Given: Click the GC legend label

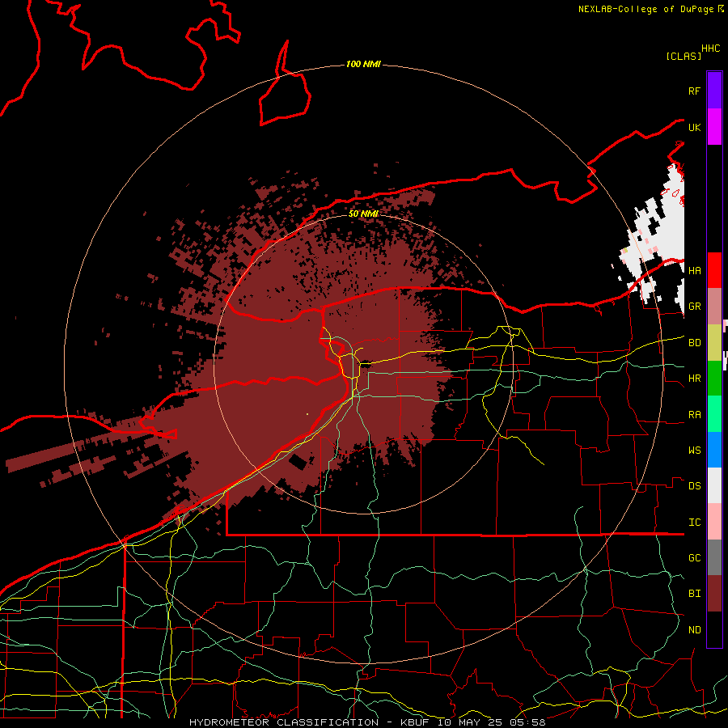Looking at the screenshot, I should coord(694,558).
